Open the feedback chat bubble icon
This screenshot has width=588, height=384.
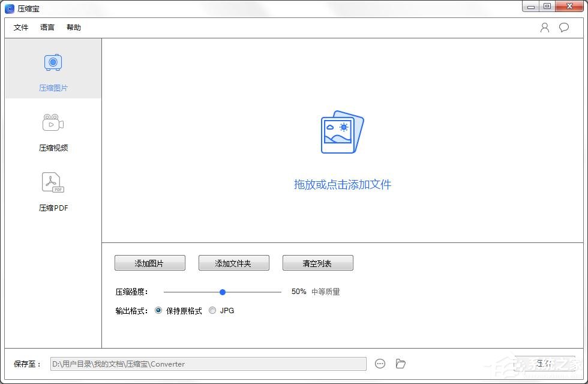pyautogui.click(x=563, y=27)
